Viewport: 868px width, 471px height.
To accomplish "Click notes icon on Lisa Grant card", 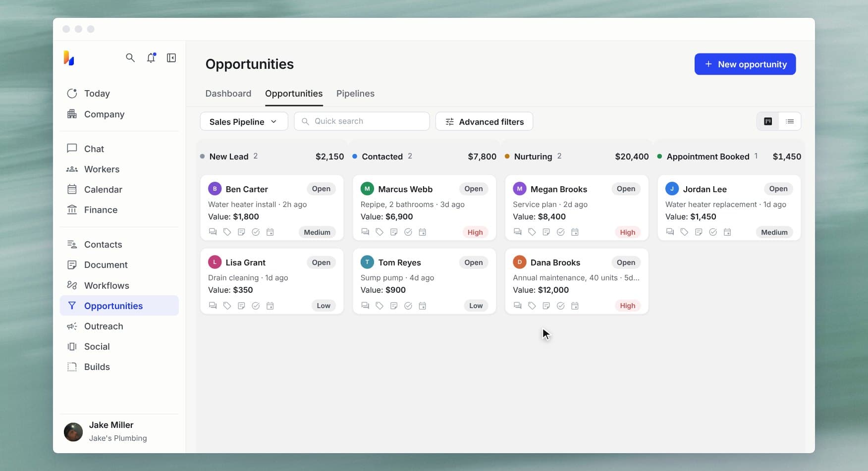I will tap(241, 306).
